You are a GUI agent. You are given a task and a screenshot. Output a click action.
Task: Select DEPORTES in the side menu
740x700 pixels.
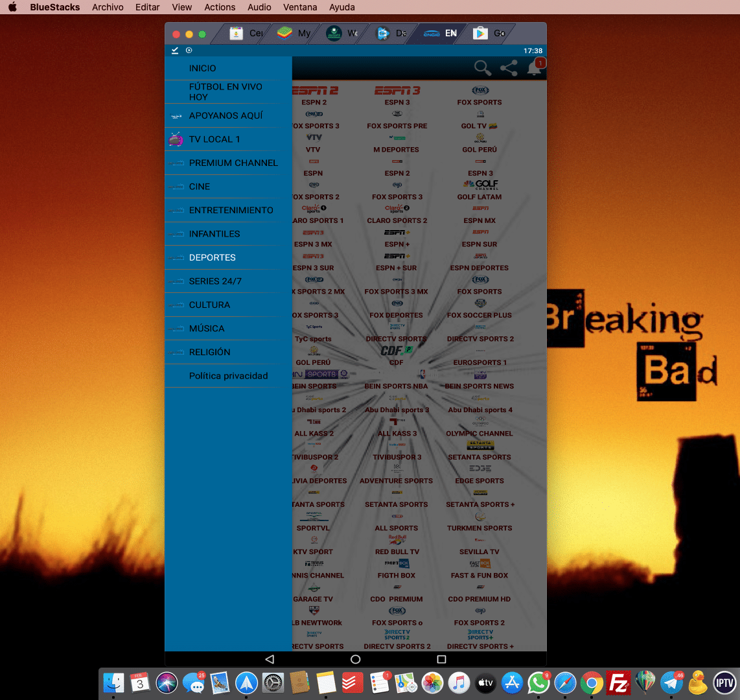[213, 257]
